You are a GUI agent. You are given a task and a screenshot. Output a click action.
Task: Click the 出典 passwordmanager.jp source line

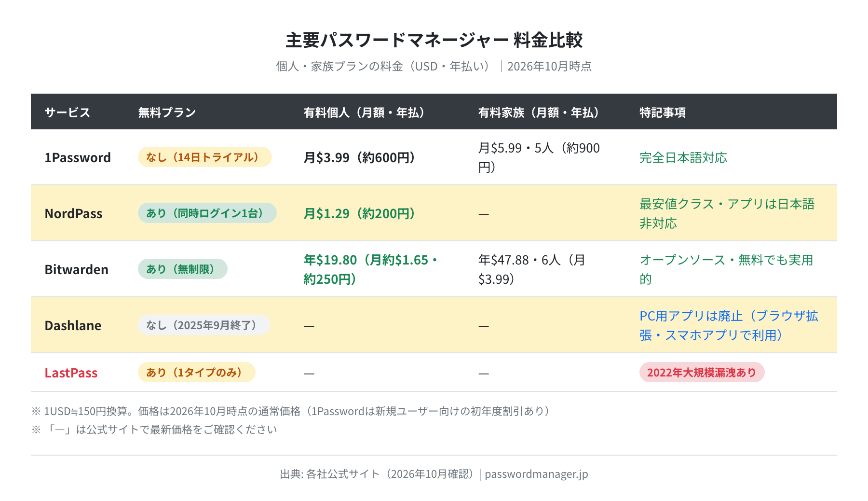tap(434, 474)
